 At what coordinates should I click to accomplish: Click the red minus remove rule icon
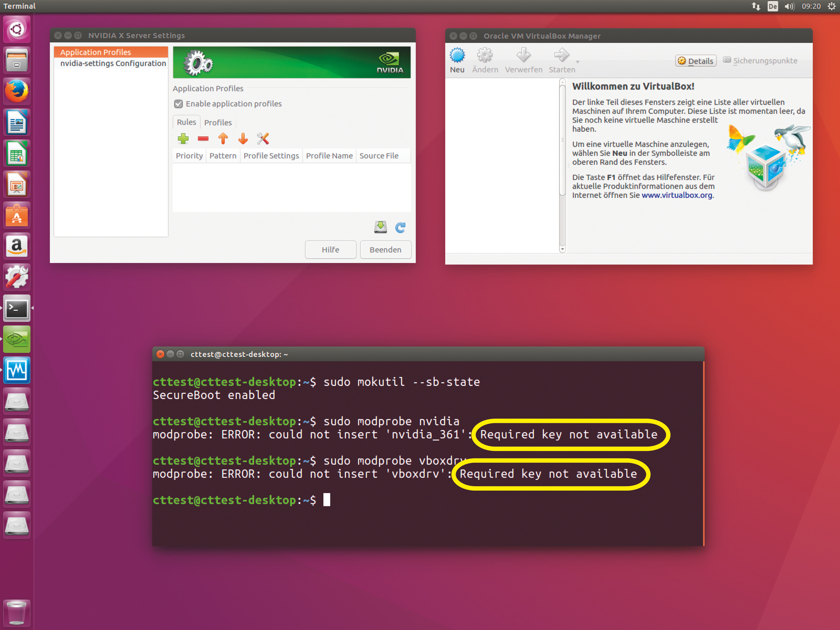point(203,139)
